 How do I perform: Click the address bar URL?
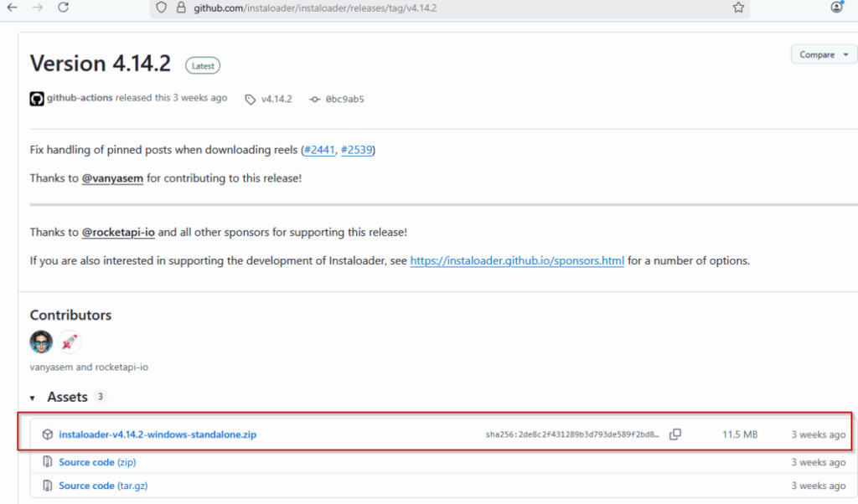[315, 8]
